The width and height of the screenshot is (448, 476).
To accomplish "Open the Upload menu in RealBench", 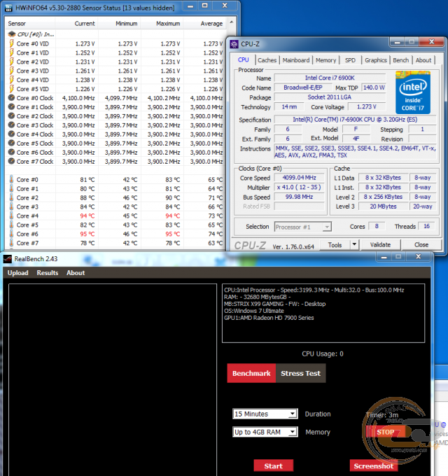I will [18, 272].
